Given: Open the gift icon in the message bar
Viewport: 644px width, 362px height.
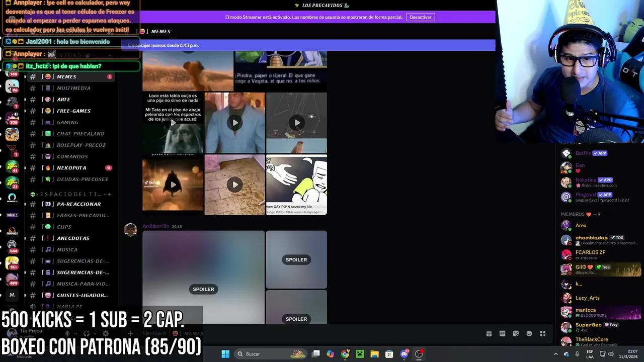Looking at the screenshot, I should (489, 333).
